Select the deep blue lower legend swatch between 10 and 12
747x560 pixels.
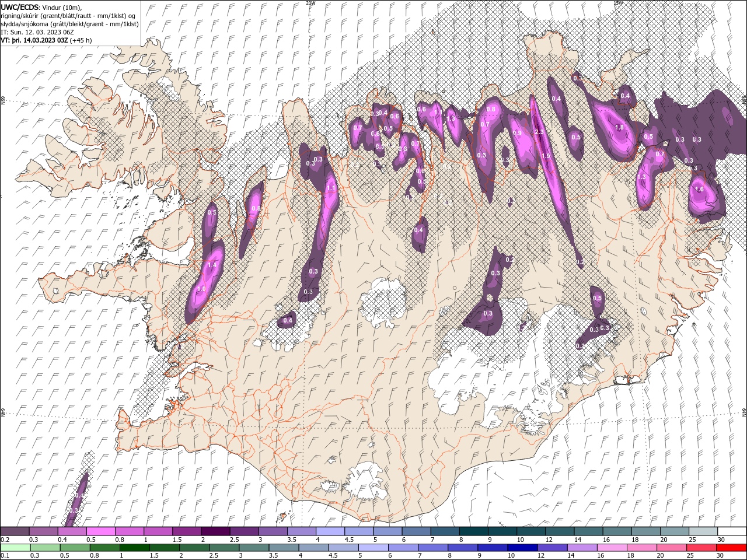coord(522,548)
